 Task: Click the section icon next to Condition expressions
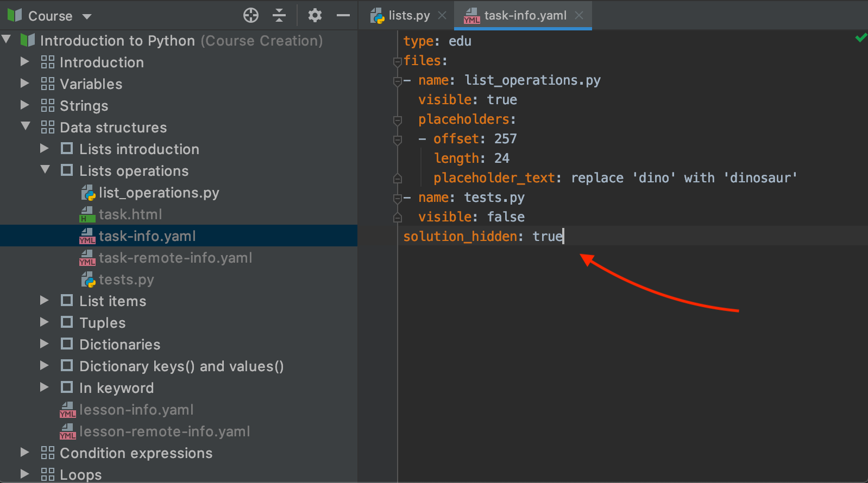48,453
